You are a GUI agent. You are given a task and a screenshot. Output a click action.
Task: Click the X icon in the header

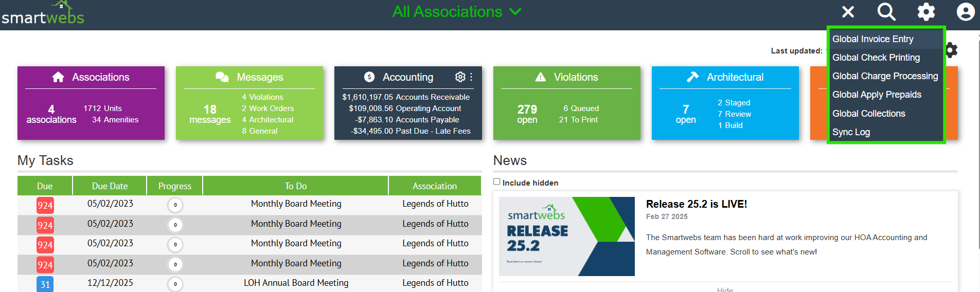(x=848, y=12)
